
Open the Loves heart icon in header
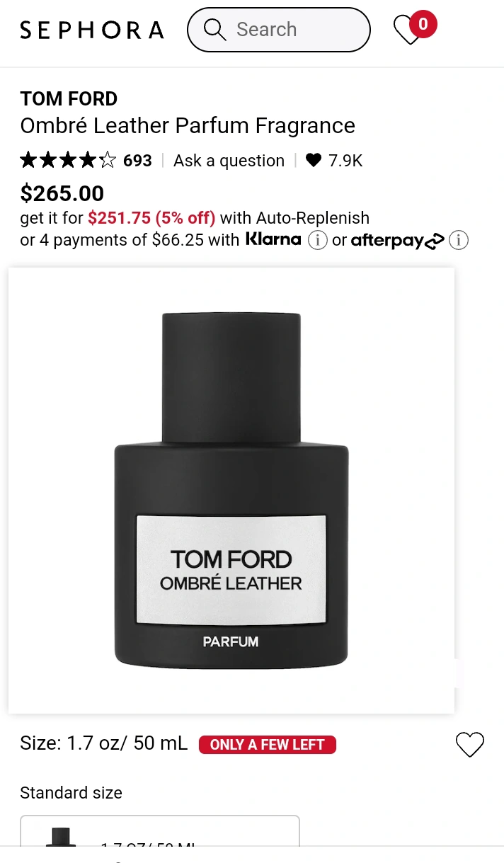(x=407, y=30)
